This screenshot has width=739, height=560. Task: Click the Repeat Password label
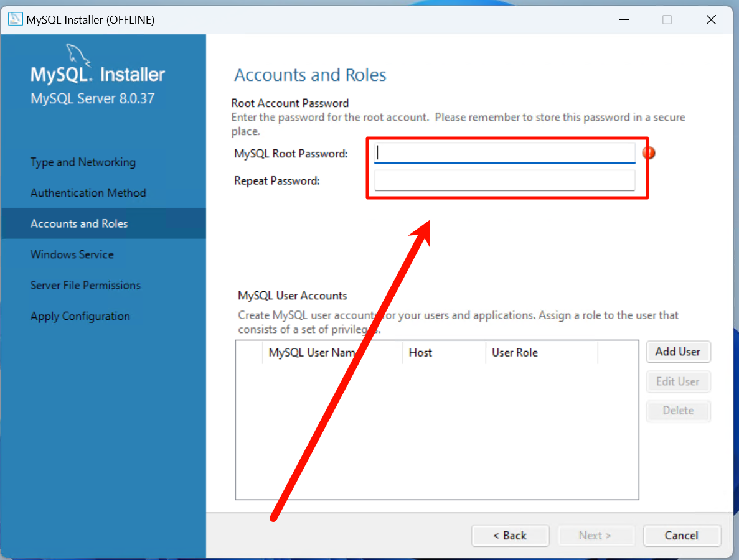pos(276,181)
